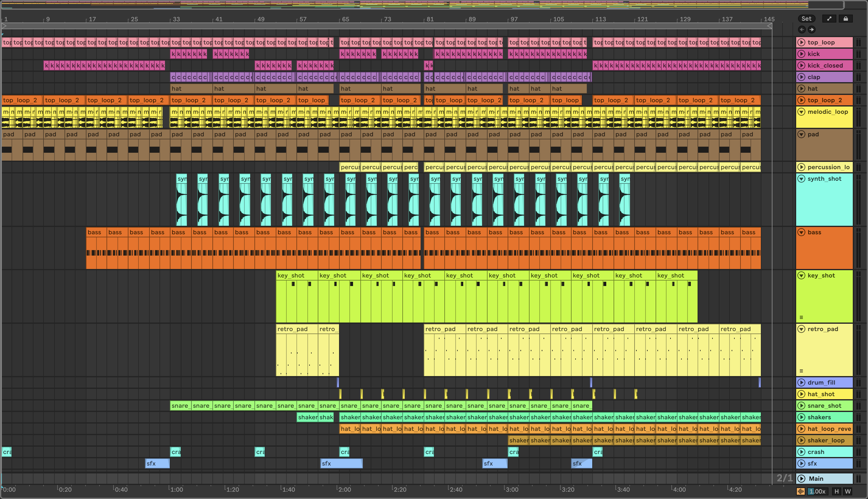The width and height of the screenshot is (868, 499).
Task: Collapse the key_shot track
Action: coord(801,275)
